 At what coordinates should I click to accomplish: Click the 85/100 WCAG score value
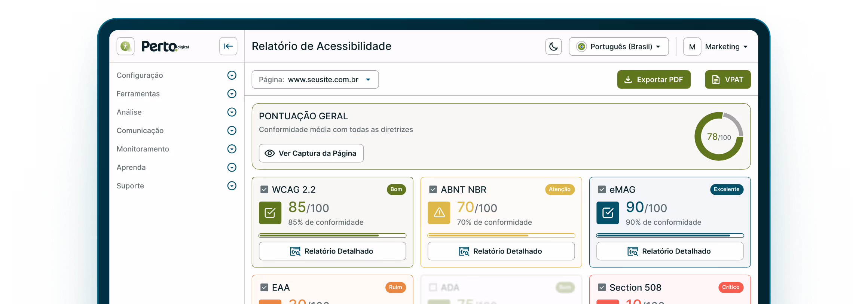[x=309, y=207]
